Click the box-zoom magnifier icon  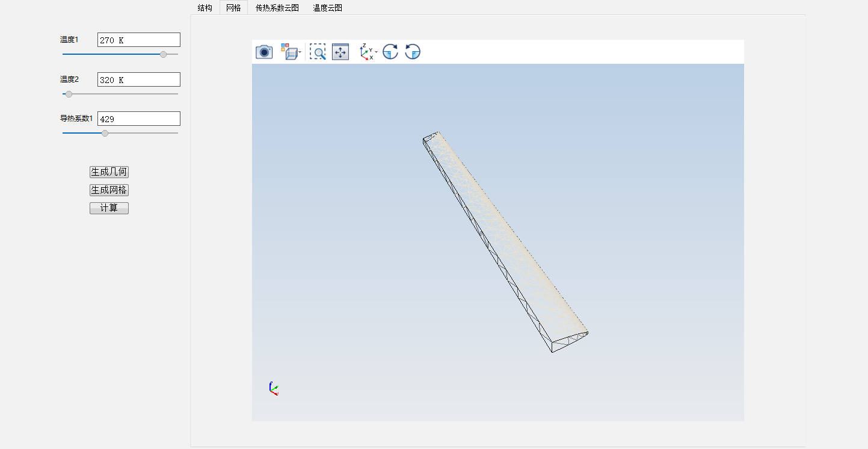click(x=318, y=52)
